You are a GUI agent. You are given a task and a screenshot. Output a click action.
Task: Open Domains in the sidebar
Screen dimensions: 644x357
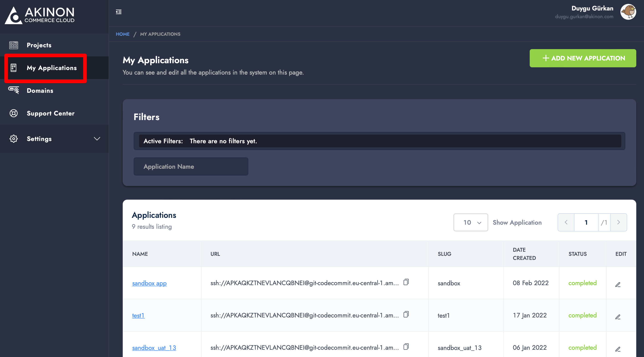(54, 91)
